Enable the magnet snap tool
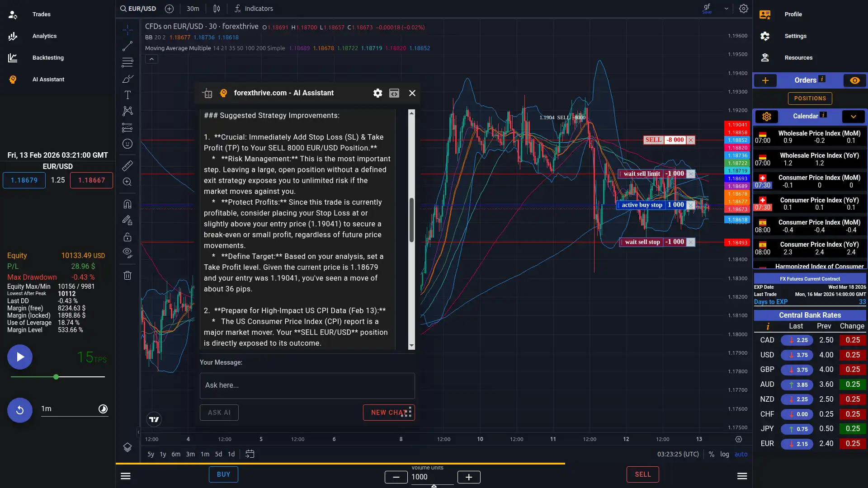This screenshot has width=868, height=488. (127, 204)
